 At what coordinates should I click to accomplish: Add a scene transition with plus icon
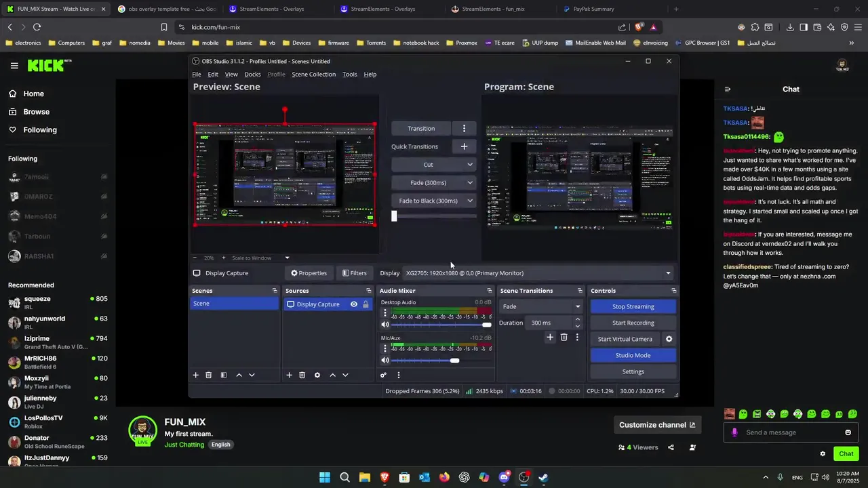(550, 337)
